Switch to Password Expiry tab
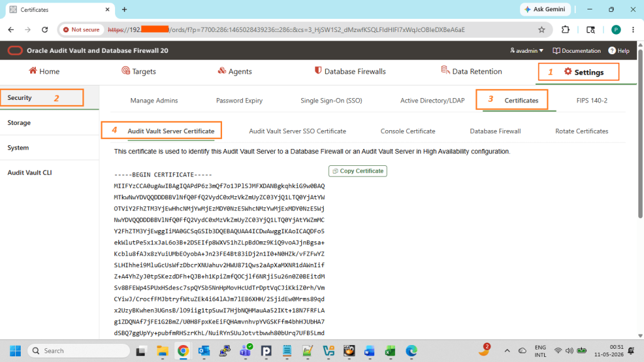This screenshot has width=644, height=362. coord(239,101)
